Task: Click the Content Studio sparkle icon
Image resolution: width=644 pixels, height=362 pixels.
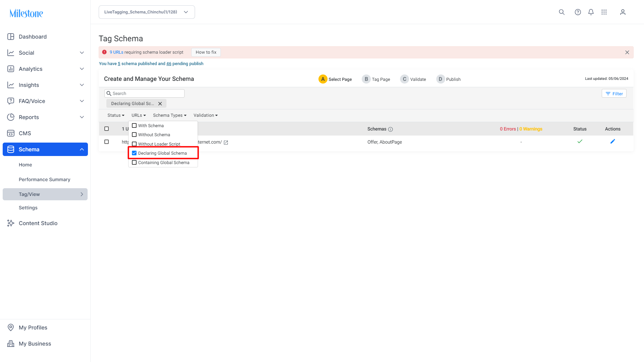Action: click(x=11, y=223)
